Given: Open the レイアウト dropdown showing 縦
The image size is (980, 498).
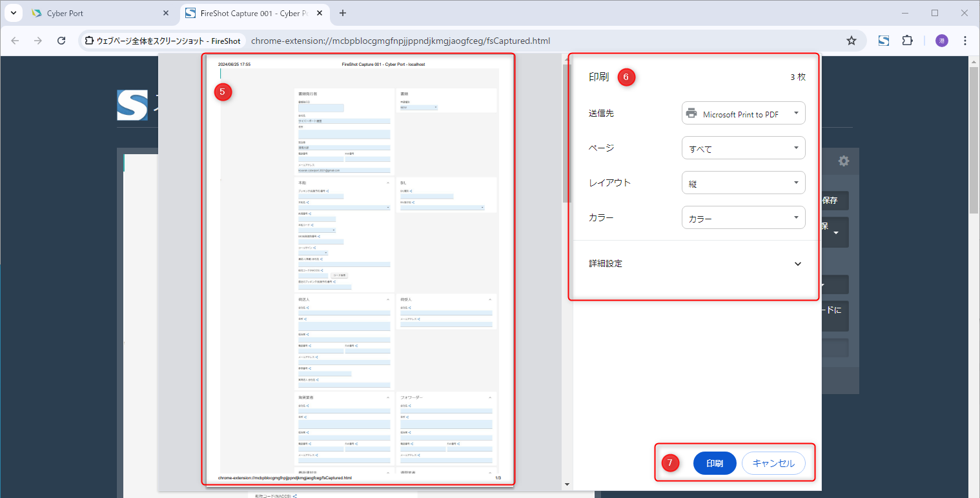Looking at the screenshot, I should [x=743, y=183].
